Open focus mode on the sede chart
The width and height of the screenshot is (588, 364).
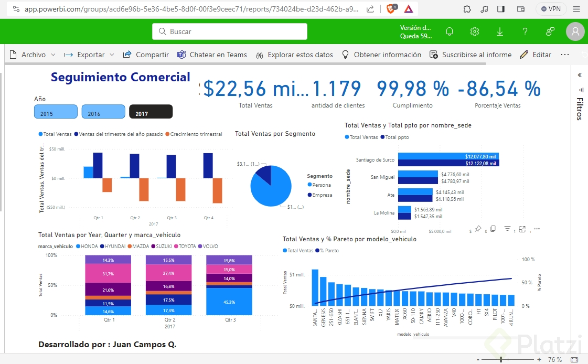point(522,229)
